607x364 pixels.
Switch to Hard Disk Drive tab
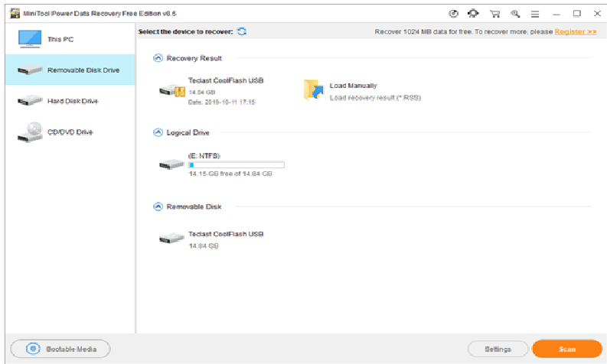[70, 101]
